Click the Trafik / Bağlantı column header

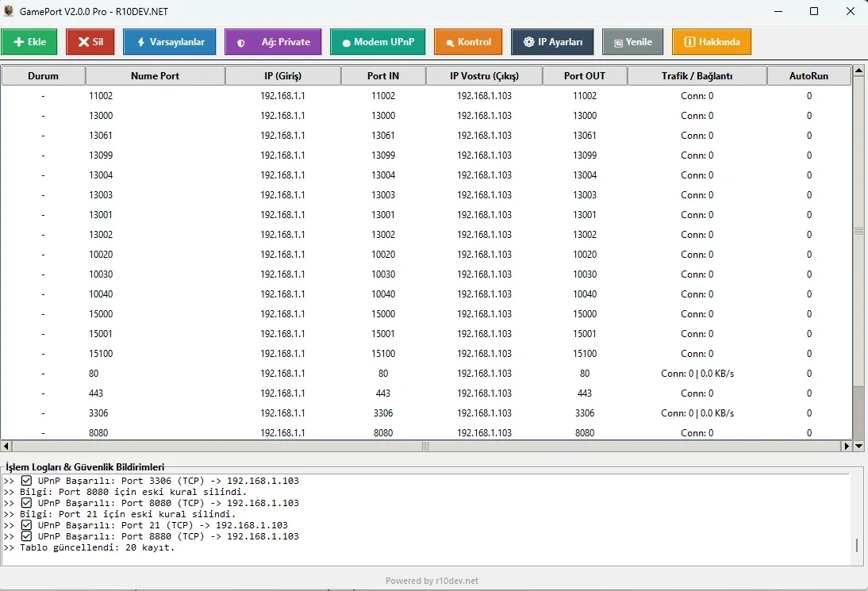[697, 76]
